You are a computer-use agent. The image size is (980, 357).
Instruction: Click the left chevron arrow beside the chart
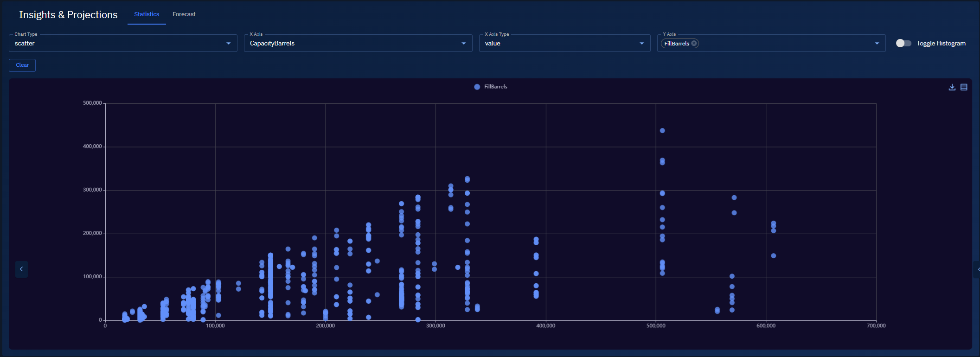(x=21, y=269)
